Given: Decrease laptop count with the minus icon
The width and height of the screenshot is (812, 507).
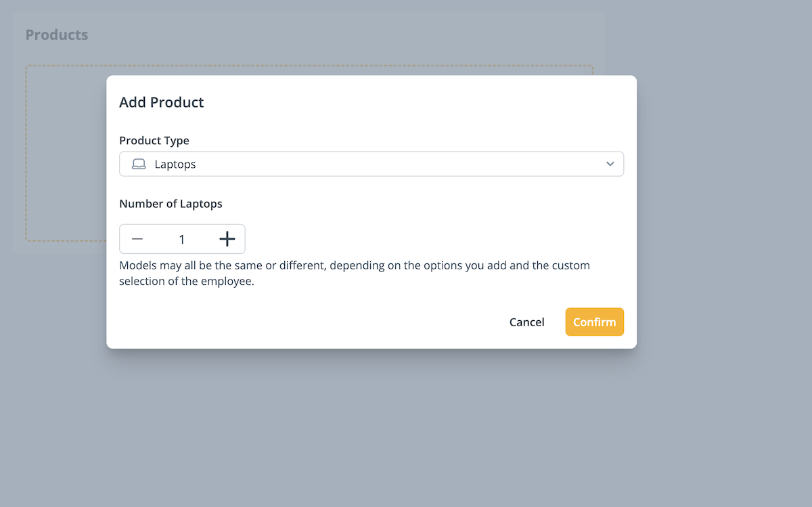Looking at the screenshot, I should (137, 239).
